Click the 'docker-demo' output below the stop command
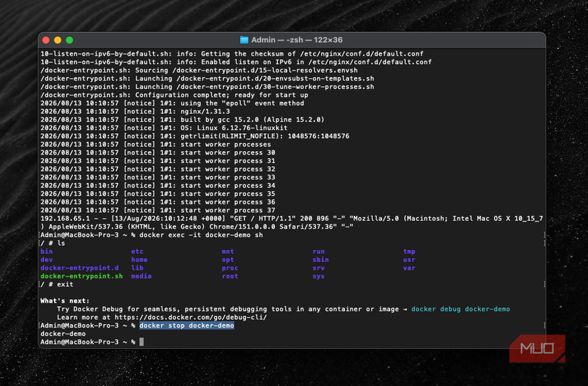 (63, 333)
